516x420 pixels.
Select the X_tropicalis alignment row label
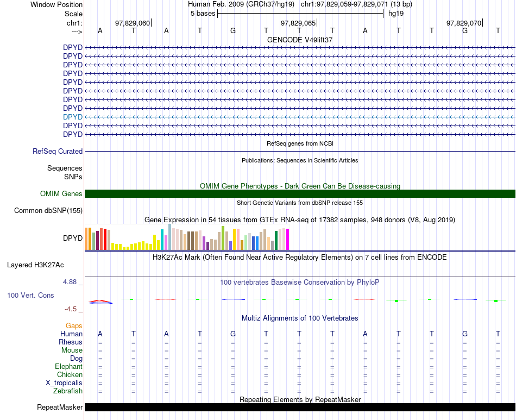[64, 383]
